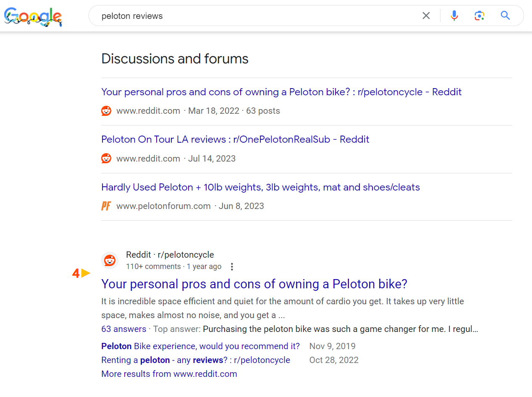The image size is (532, 397).
Task: Click 'It is incredible space efficient' description snippet
Action: [x=283, y=308]
